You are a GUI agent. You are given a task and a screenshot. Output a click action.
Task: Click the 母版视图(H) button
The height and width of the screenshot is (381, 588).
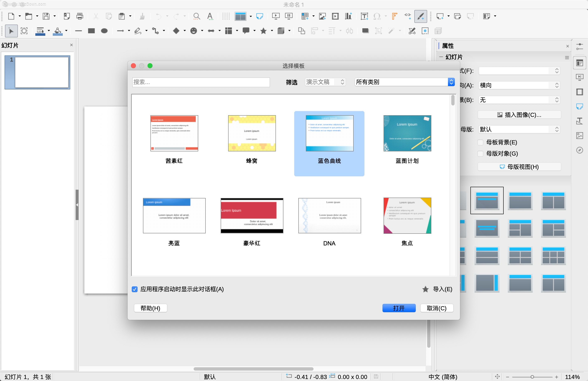(x=519, y=167)
